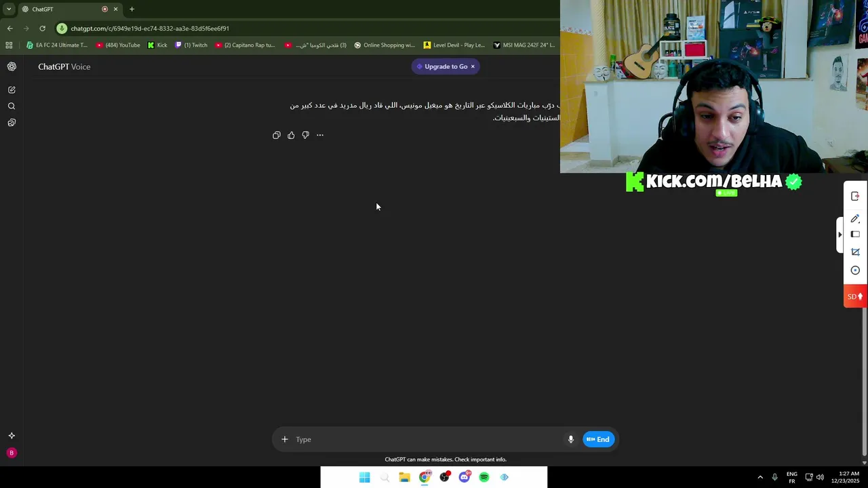End the voice session
This screenshot has height=488, width=868.
coord(599,439)
